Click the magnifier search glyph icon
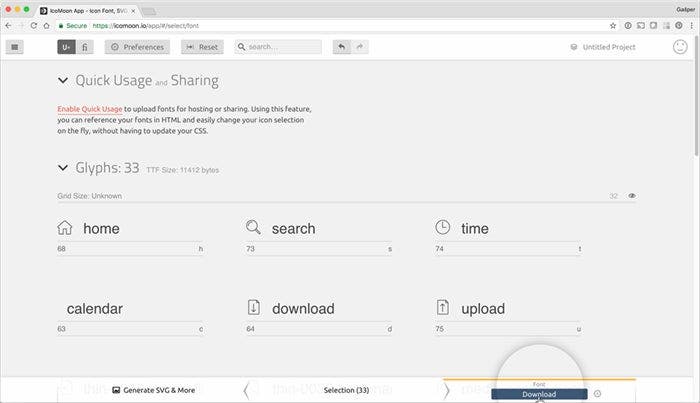 (x=254, y=228)
